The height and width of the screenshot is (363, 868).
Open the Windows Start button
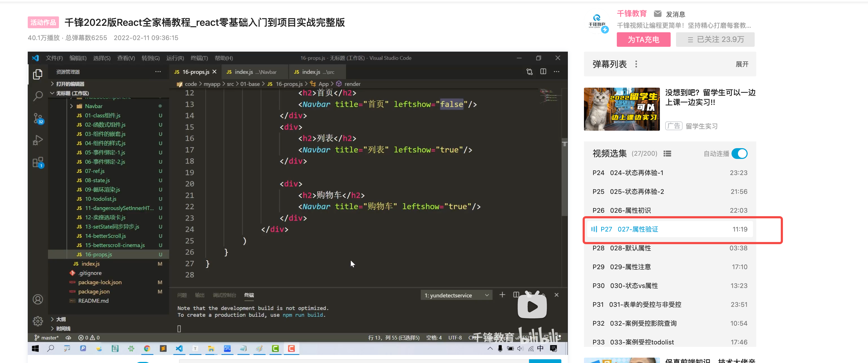pyautogui.click(x=35, y=348)
